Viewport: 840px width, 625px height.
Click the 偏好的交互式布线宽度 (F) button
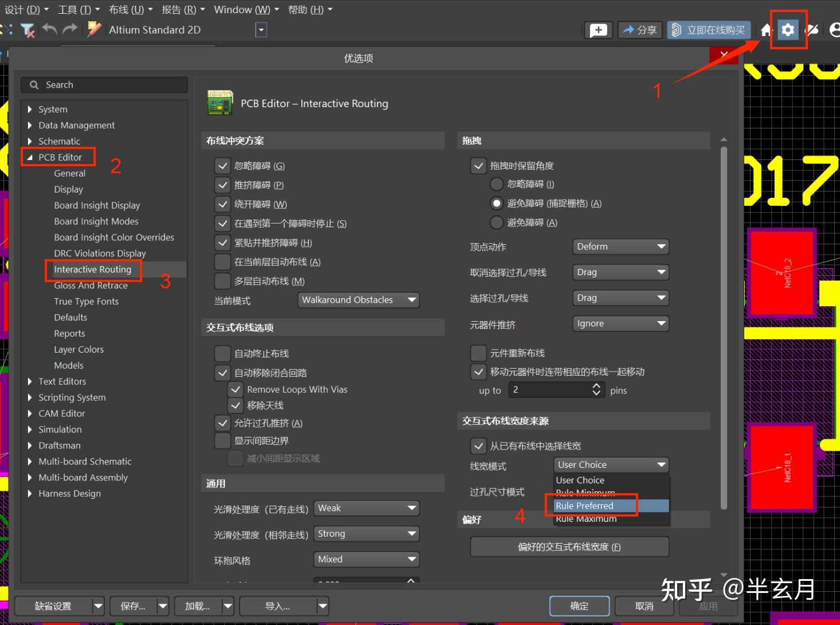(569, 547)
